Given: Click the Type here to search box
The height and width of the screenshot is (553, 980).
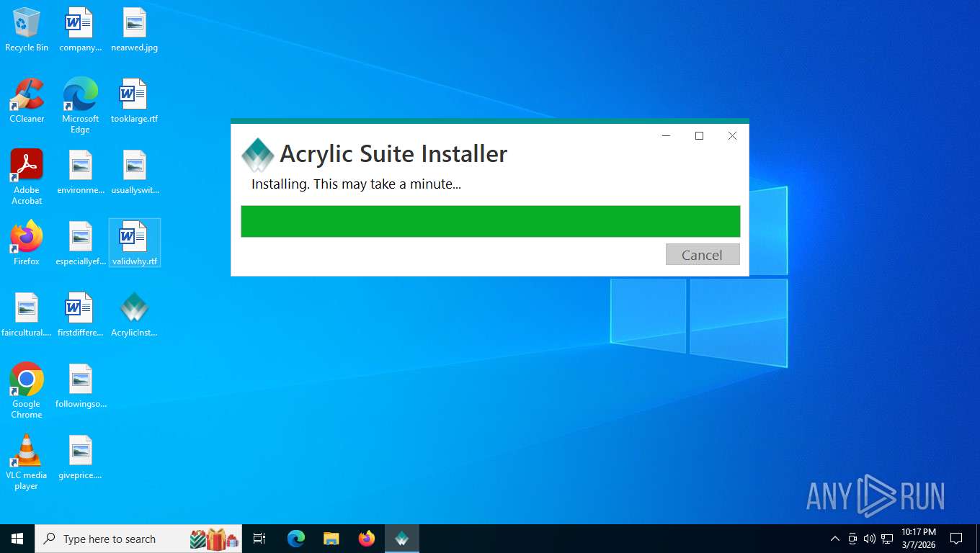Looking at the screenshot, I should click(138, 539).
